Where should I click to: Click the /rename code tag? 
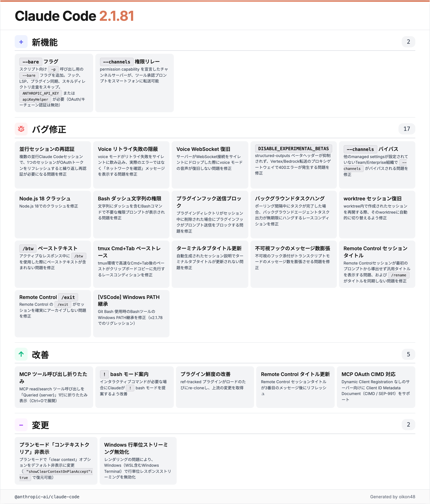pyautogui.click(x=399, y=275)
